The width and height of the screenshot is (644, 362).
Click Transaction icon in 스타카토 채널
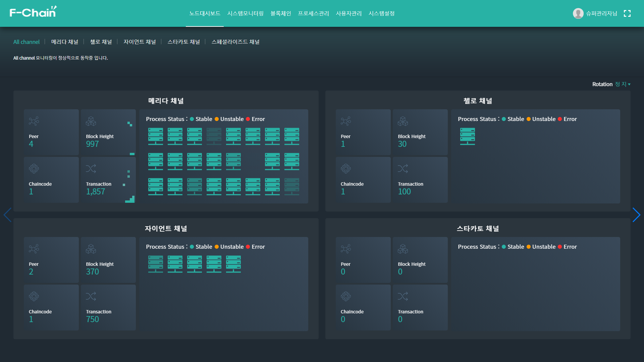pos(403,296)
